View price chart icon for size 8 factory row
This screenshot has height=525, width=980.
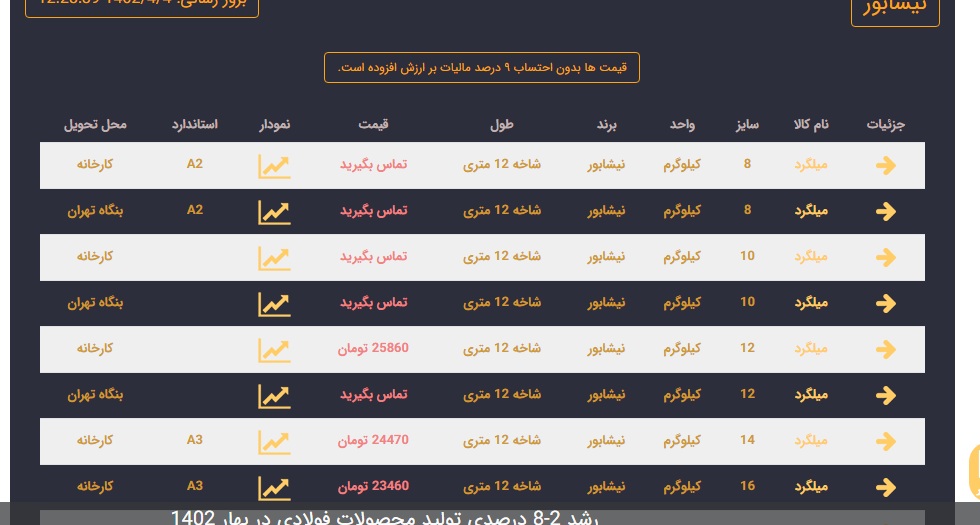coord(274,165)
